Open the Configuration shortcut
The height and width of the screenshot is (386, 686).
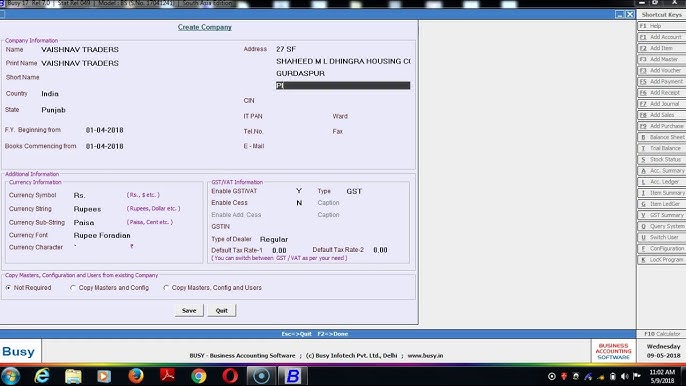(662, 249)
